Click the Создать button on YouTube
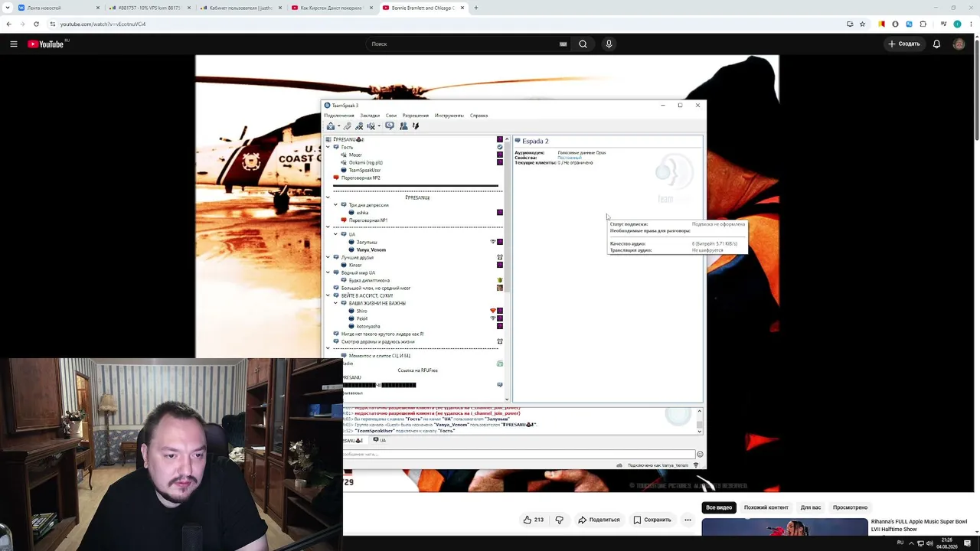Viewport: 980px width, 551px height. coord(903,44)
